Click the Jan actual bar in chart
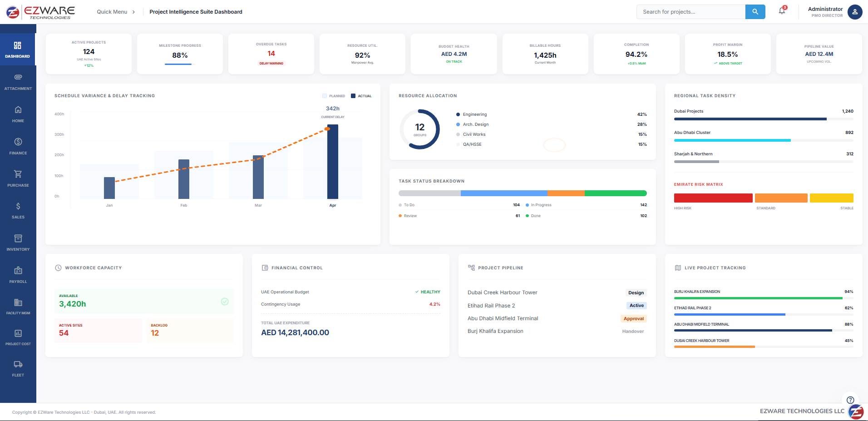Viewport: 868px width, 421px height. click(x=109, y=188)
